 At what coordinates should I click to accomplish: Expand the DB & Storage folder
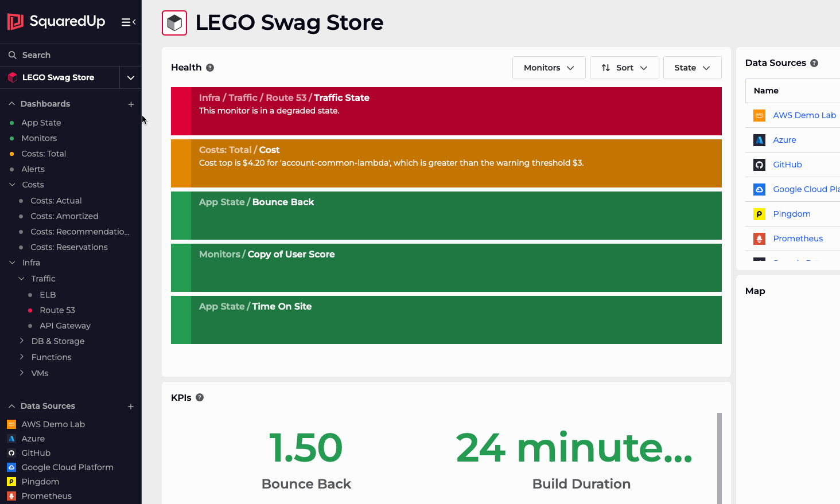(x=22, y=341)
